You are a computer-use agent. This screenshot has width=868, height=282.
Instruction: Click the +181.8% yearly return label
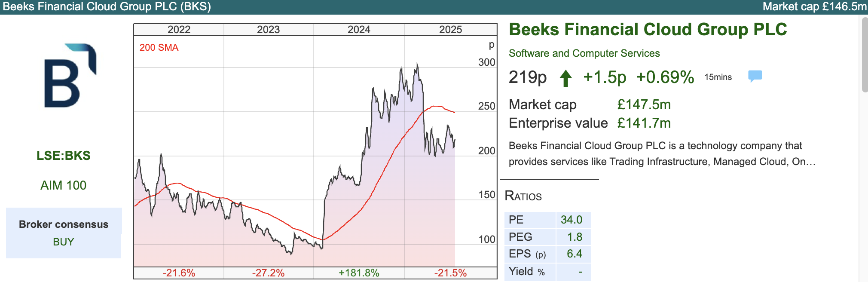coord(359,273)
